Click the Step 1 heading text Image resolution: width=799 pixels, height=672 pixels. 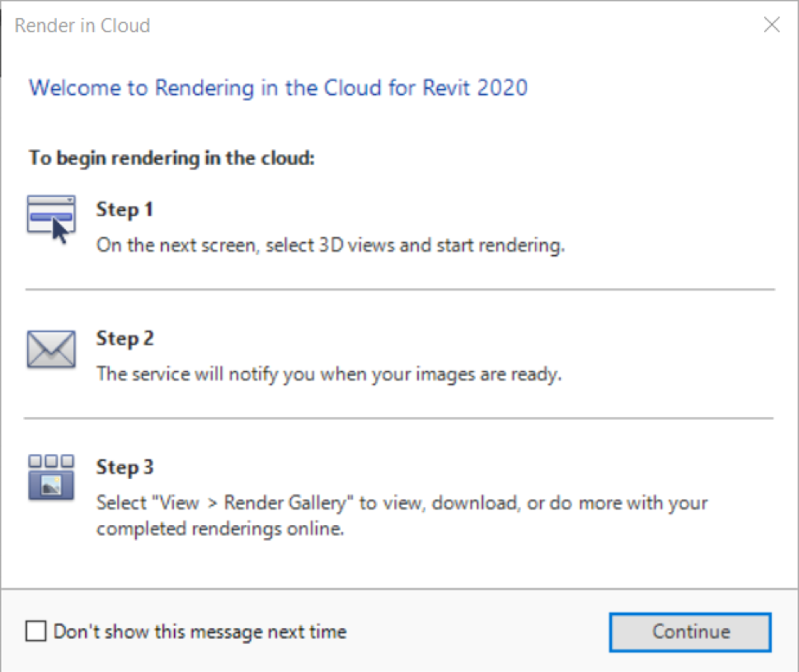[125, 209]
